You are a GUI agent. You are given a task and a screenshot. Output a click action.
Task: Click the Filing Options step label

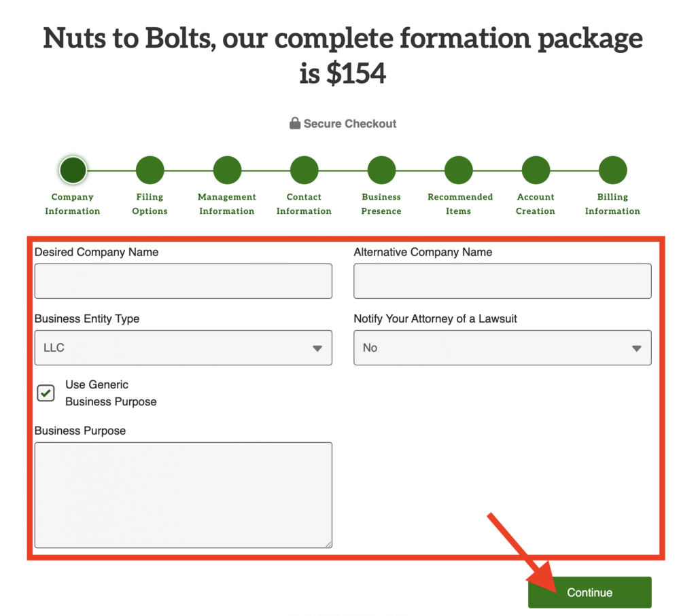coord(150,204)
